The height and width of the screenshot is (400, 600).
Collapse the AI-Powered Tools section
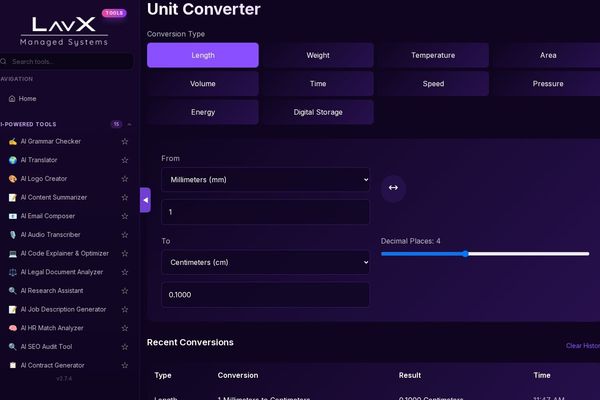129,124
